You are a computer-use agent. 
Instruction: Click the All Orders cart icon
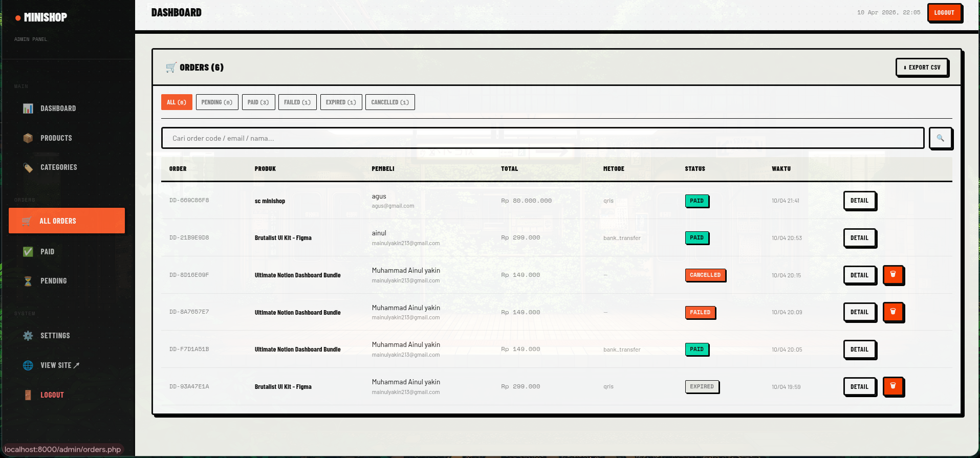[27, 221]
